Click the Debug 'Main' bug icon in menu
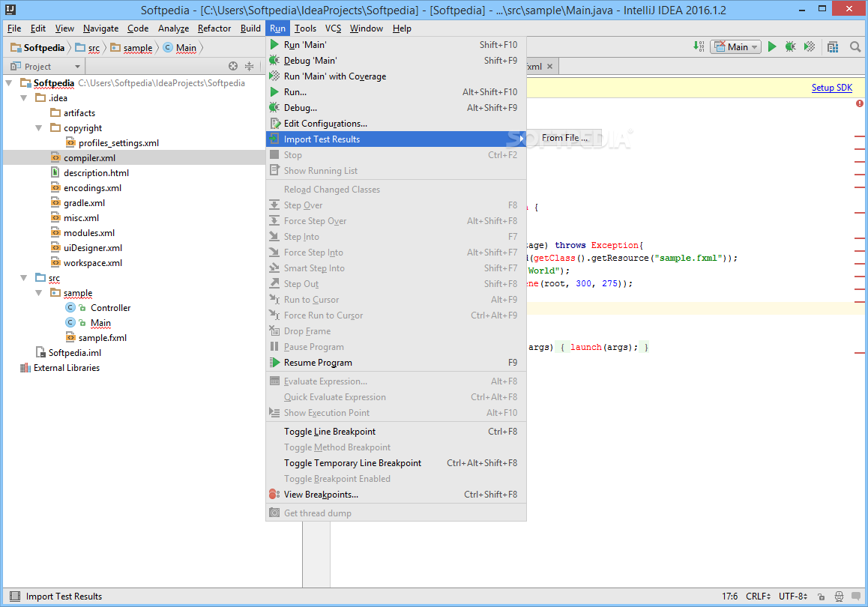The height and width of the screenshot is (607, 868). pyautogui.click(x=274, y=60)
